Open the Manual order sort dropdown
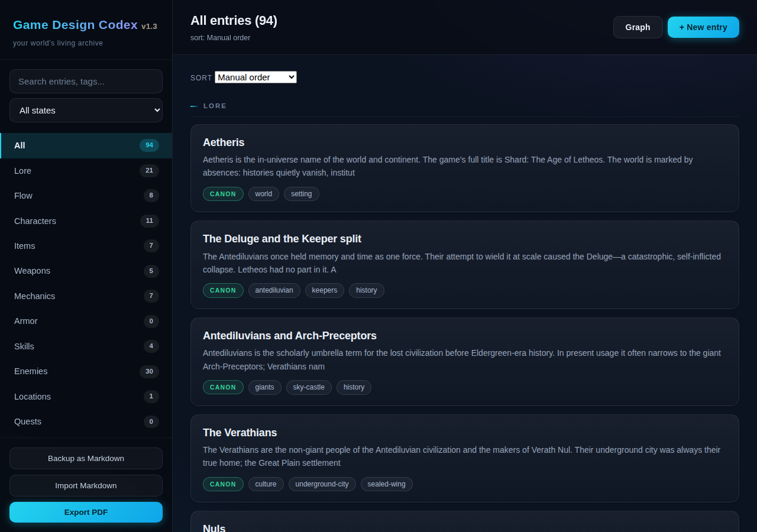The width and height of the screenshot is (757, 532). tap(255, 77)
